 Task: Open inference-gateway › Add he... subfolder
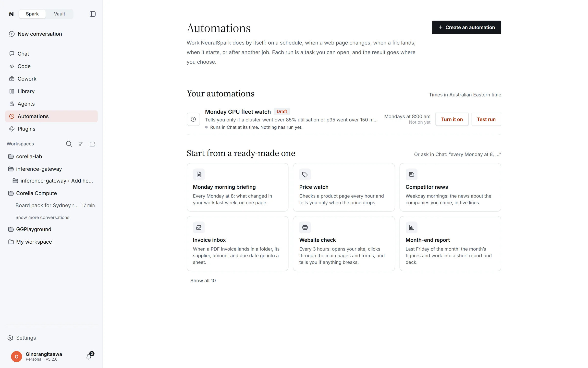[53, 181]
